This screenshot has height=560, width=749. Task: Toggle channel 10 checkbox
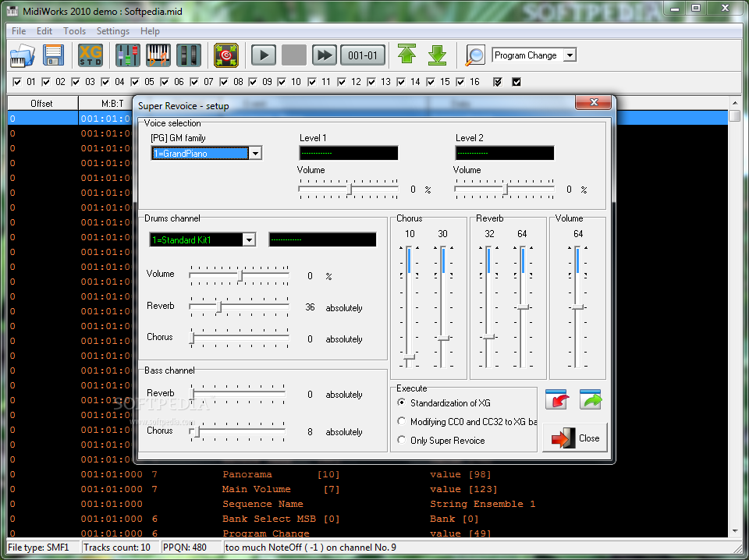coord(282,82)
